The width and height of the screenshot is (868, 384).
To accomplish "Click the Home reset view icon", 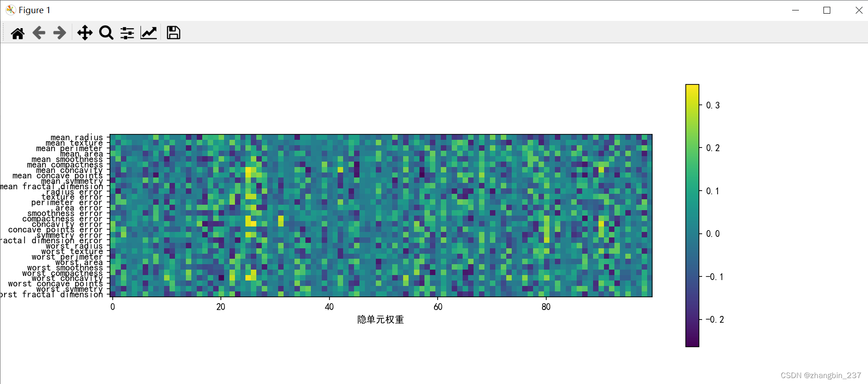I will (18, 33).
